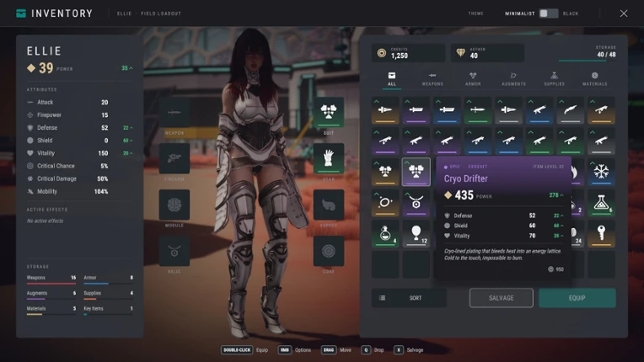Select the Relic necklace equipment slot
The height and width of the screenshot is (362, 644).
[x=174, y=251]
